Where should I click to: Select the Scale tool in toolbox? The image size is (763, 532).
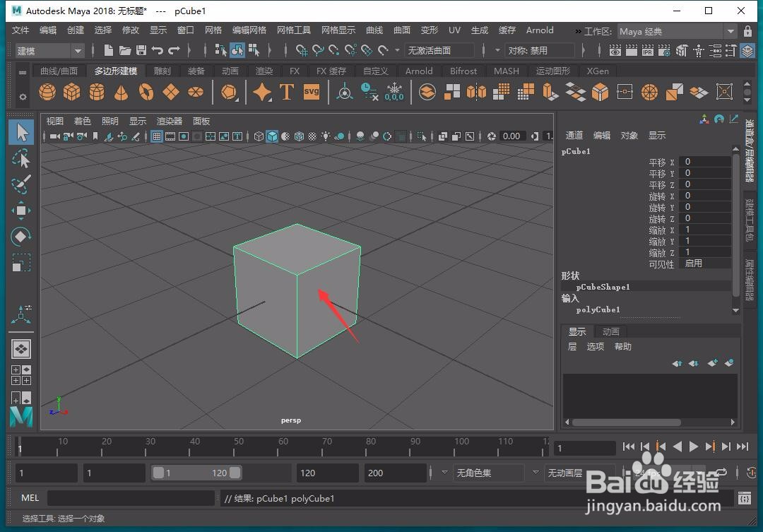coord(21,263)
